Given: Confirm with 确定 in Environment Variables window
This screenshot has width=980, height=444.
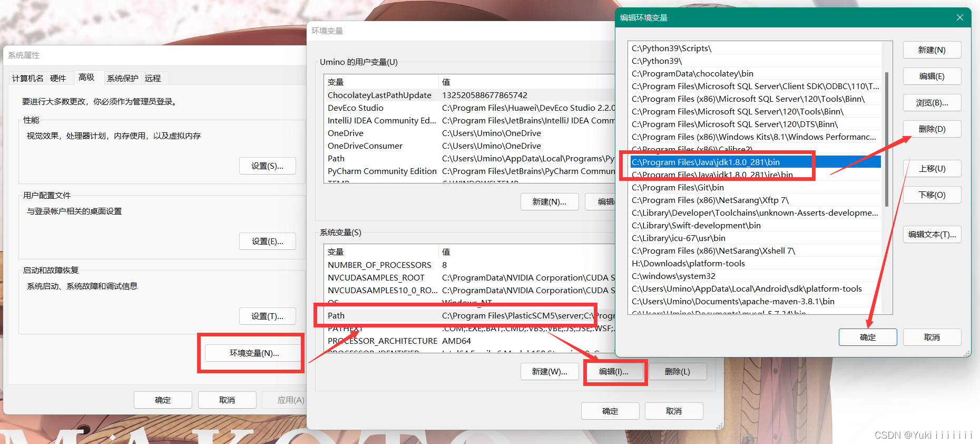Looking at the screenshot, I should coord(610,411).
